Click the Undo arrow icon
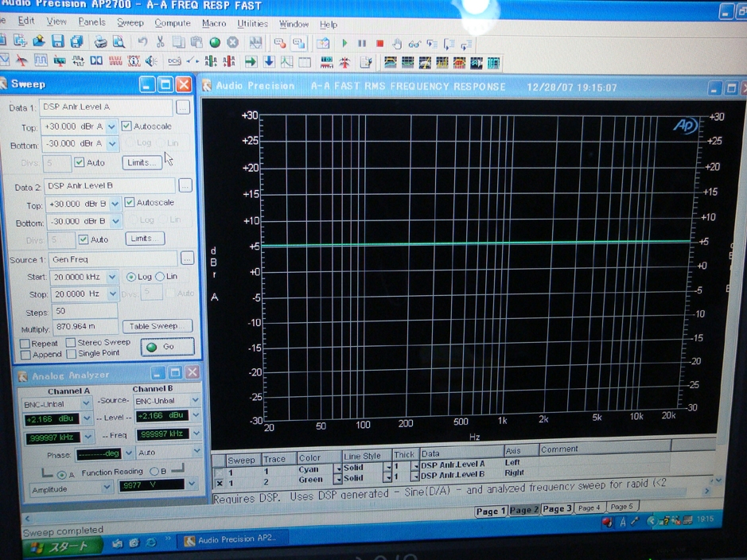Viewport: 747px width, 560px height. click(x=142, y=42)
